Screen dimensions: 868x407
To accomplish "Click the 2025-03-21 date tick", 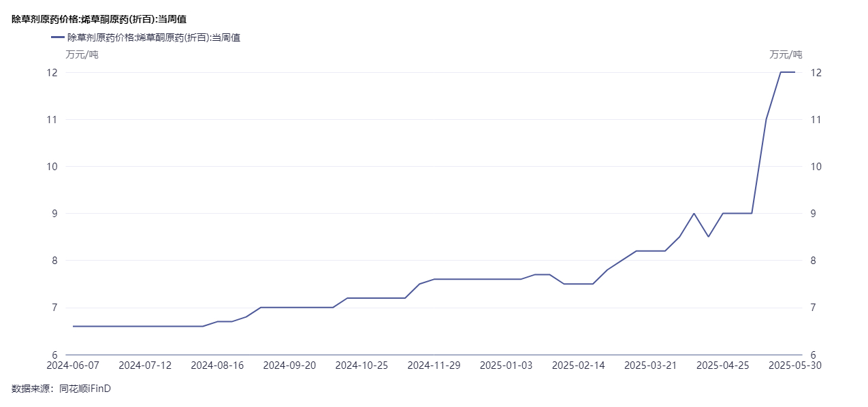I will (650, 365).
